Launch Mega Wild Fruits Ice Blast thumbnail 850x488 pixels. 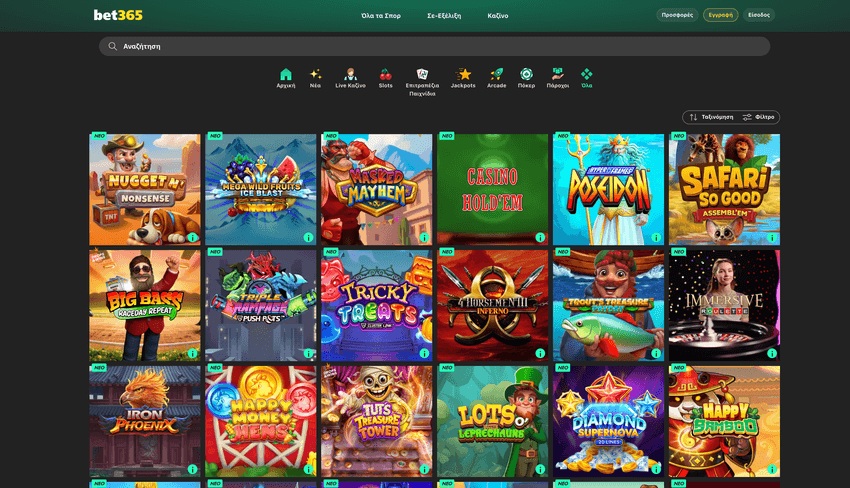pyautogui.click(x=261, y=190)
